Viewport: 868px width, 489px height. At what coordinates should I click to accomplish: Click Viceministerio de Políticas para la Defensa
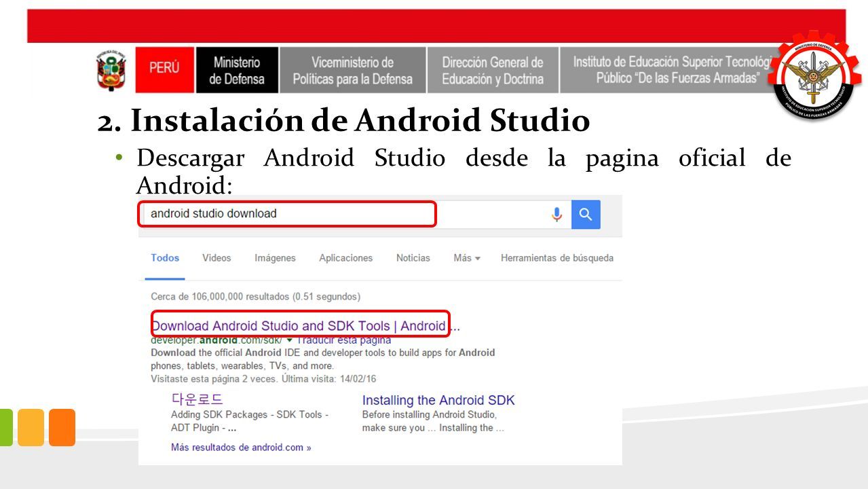tap(352, 71)
